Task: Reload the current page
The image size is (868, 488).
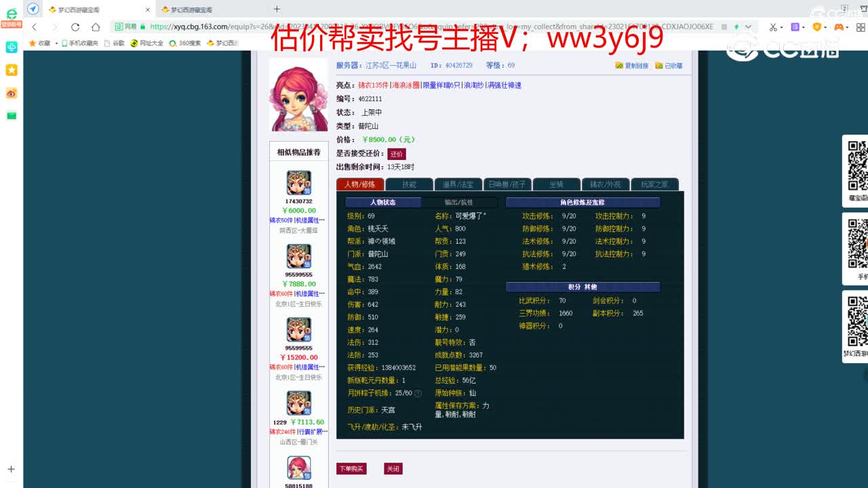Action: pyautogui.click(x=75, y=27)
